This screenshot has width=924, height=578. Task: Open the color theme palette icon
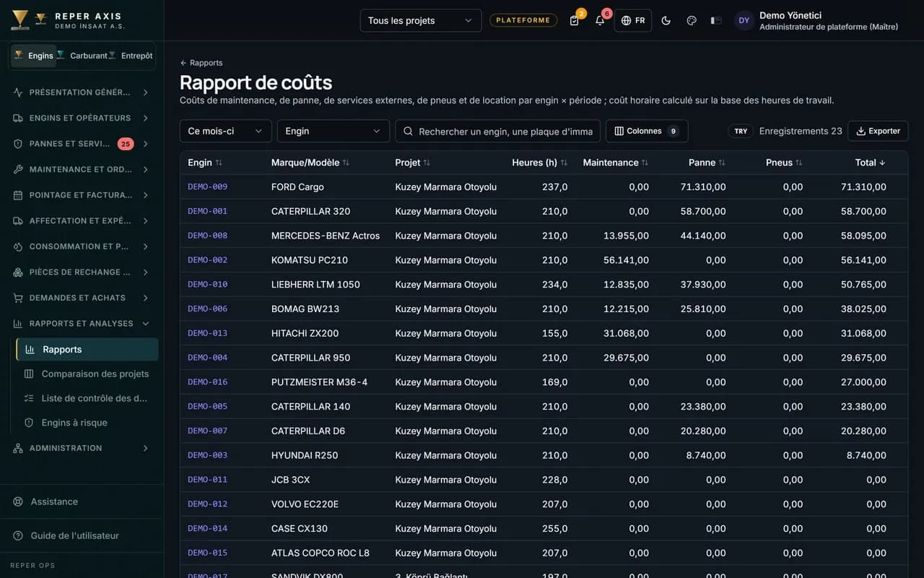[692, 20]
